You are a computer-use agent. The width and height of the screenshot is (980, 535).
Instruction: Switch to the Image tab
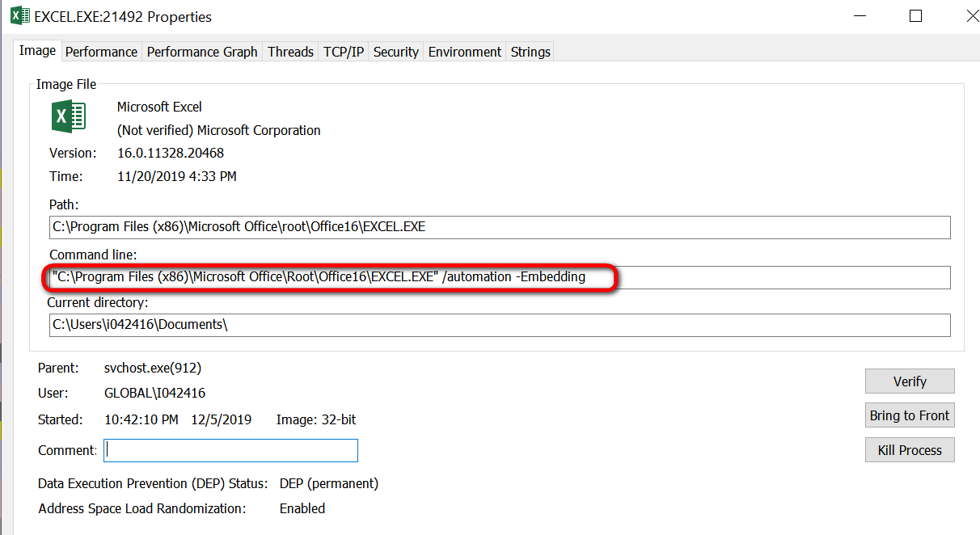click(x=37, y=51)
